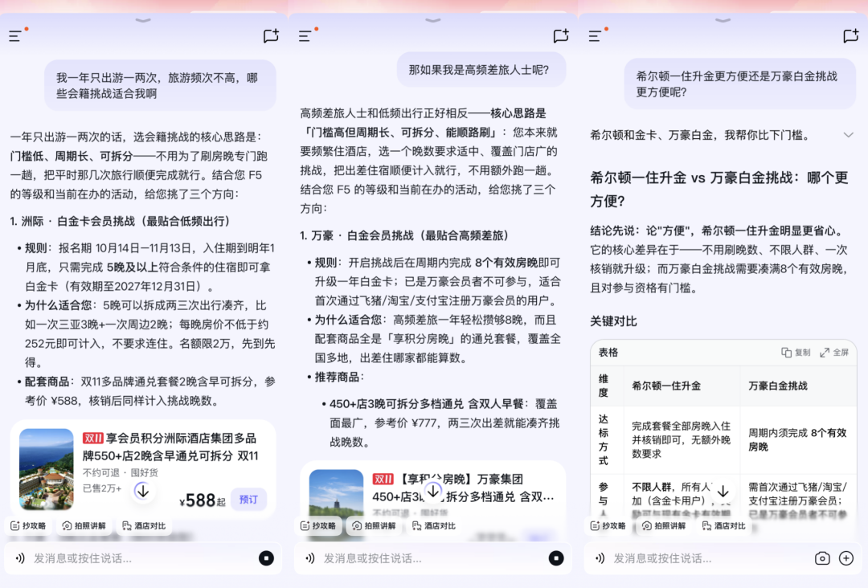Tap the '表格' label above the comparison table
868x588 pixels.
pos(608,353)
